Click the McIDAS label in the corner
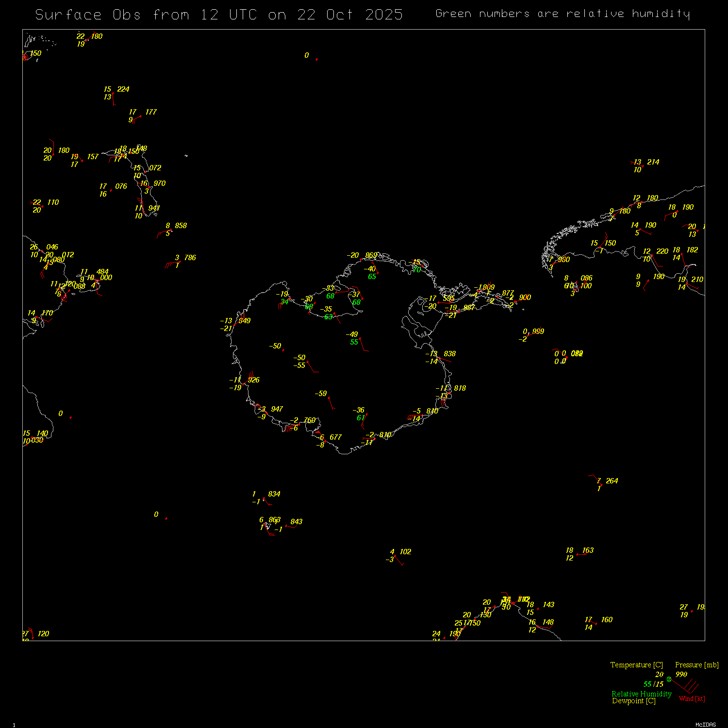Image resolution: width=728 pixels, height=728 pixels. tap(705, 725)
